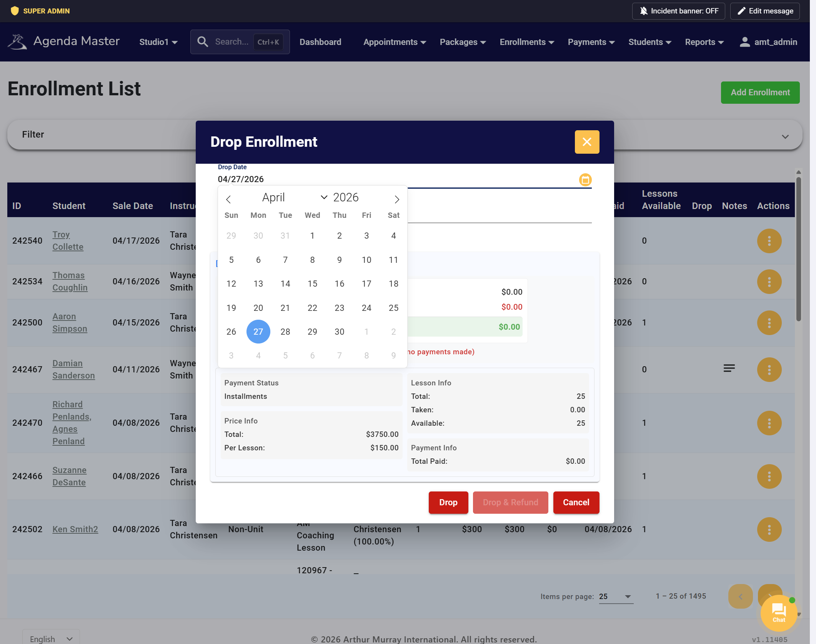Sort by ID column header
Viewport: 816px width, 644px height.
tap(17, 206)
